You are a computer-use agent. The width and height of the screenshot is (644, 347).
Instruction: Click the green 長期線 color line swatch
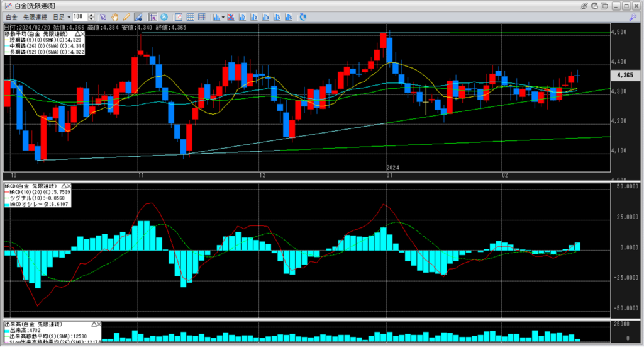click(x=7, y=53)
